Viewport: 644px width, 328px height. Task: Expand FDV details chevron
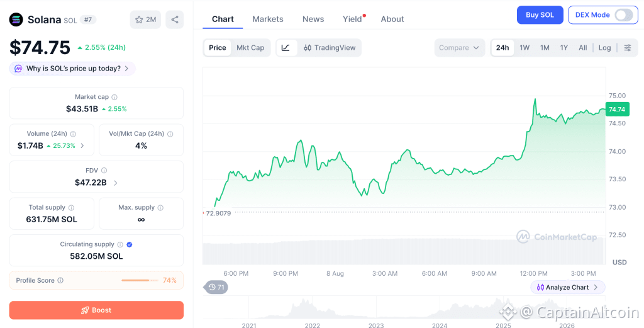pos(116,183)
